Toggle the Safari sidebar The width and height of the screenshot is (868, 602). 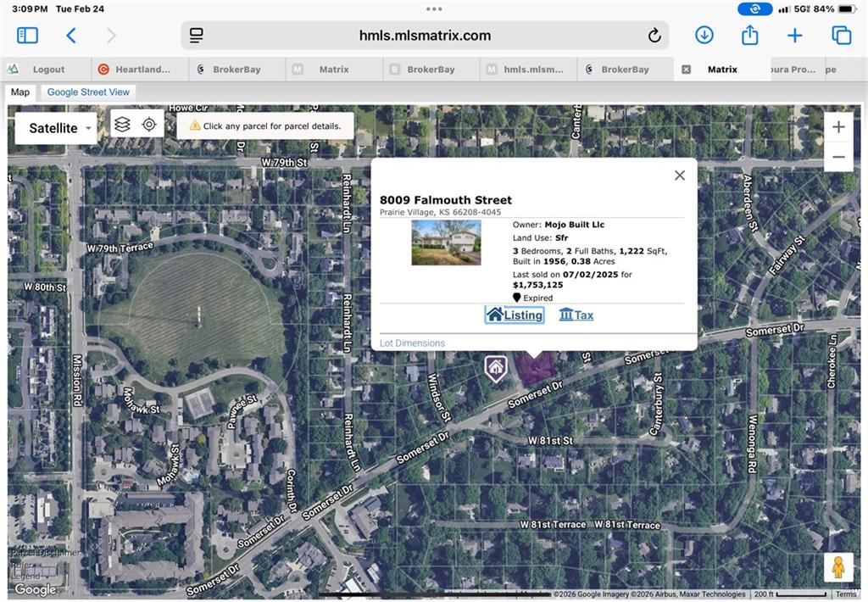28,36
